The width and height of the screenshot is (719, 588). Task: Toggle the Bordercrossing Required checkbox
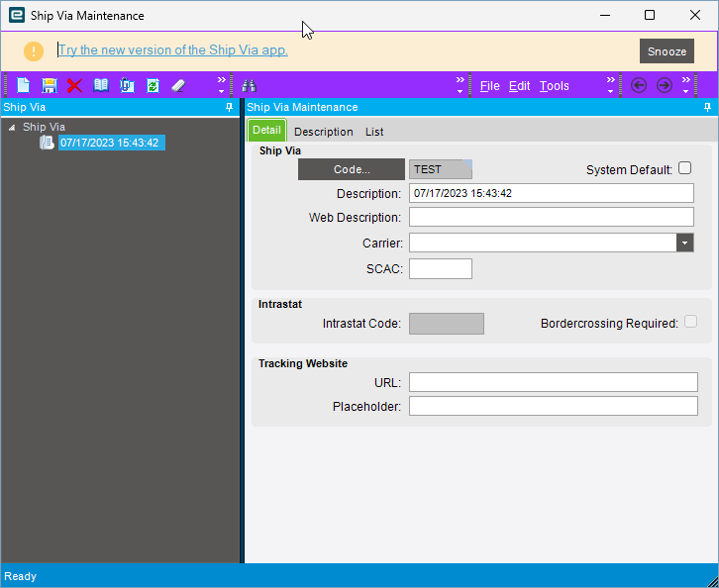[x=690, y=322]
